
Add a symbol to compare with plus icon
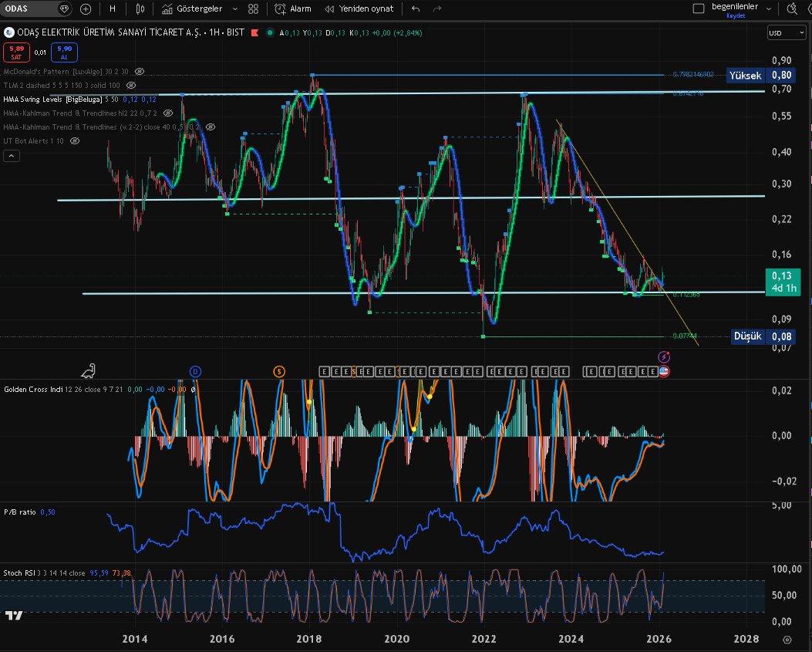[x=86, y=8]
